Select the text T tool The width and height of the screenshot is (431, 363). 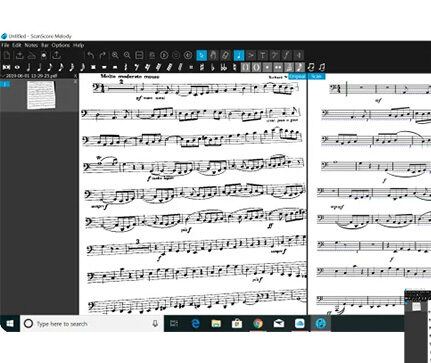263,55
